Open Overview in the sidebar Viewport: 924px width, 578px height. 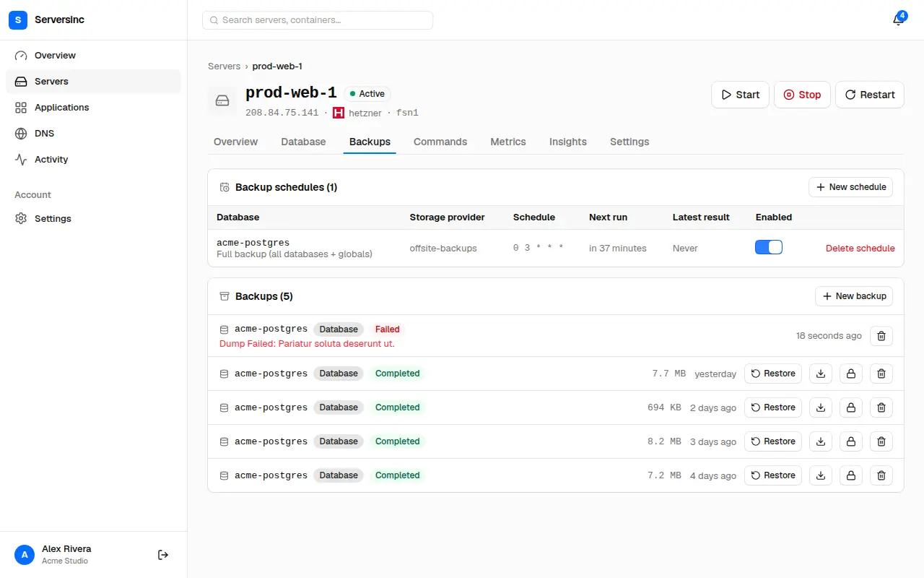pos(94,56)
